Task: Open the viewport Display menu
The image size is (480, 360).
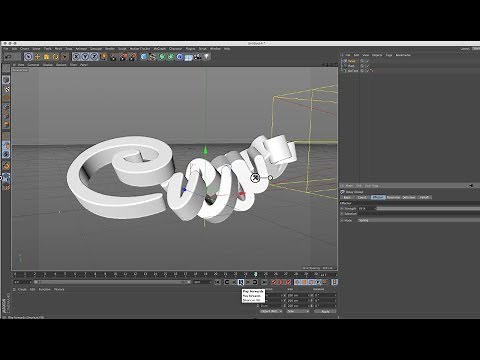Action: 48,65
